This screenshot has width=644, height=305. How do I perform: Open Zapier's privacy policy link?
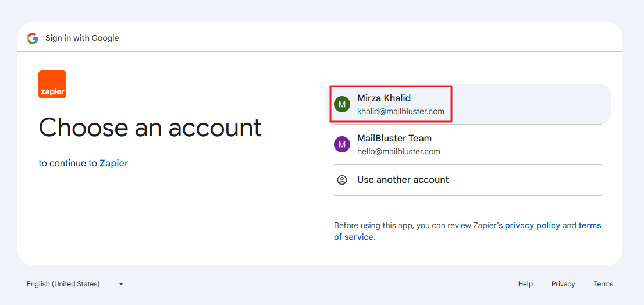532,225
